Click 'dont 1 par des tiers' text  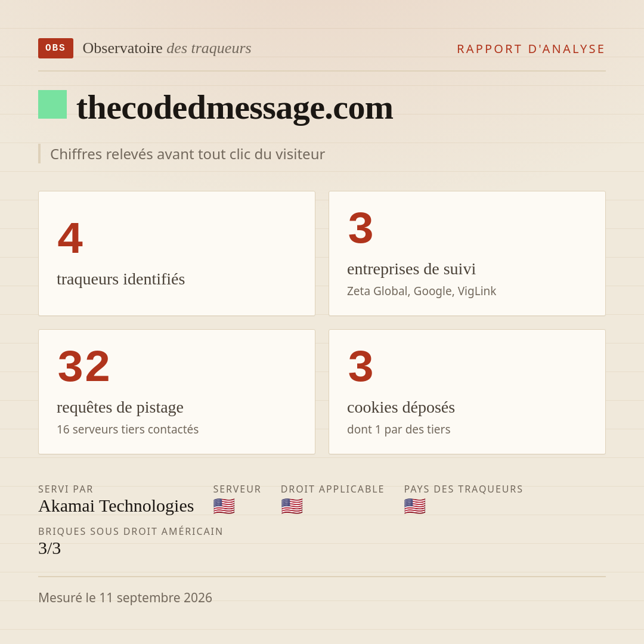point(399,429)
